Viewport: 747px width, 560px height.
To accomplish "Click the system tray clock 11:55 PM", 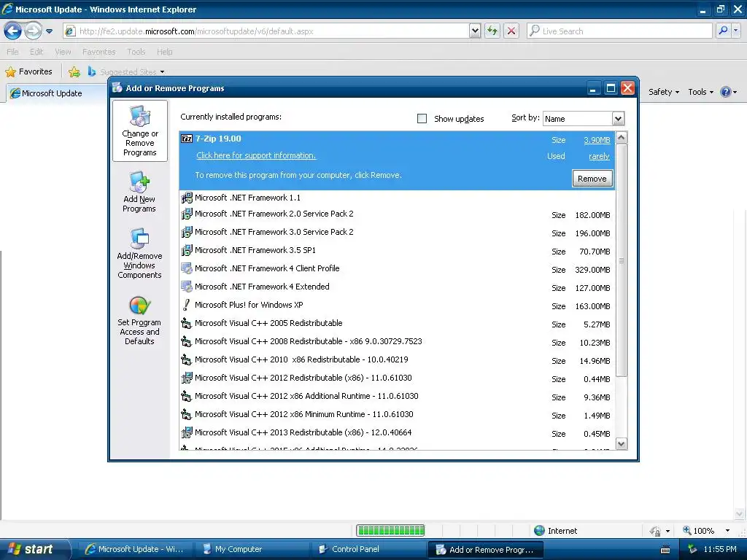I will 720,549.
